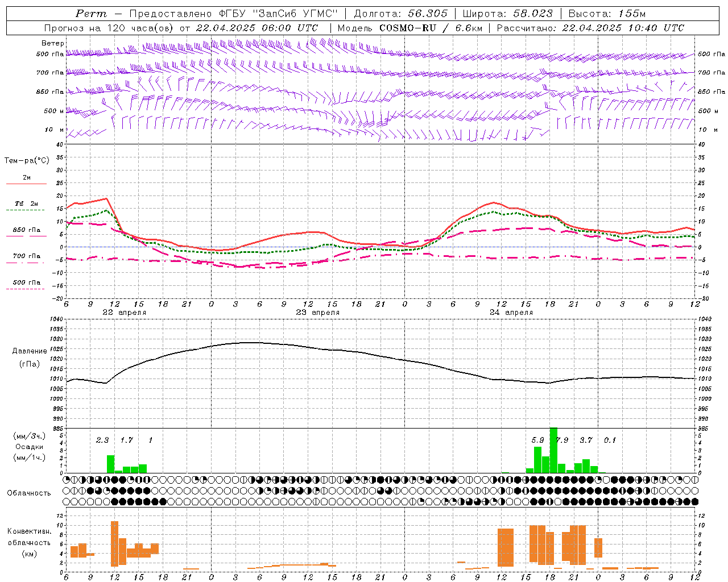Click the "2.3" three-hour precipitation total
The height and width of the screenshot is (582, 728).
102,440
